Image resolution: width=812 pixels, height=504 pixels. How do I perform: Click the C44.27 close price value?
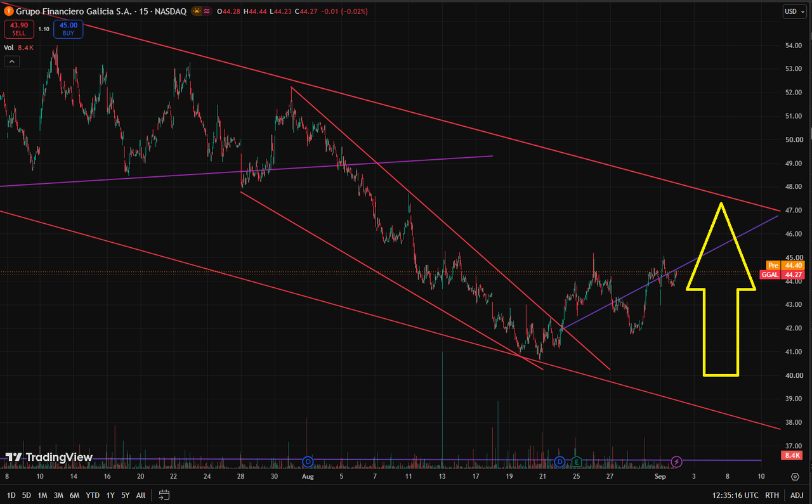pos(306,11)
